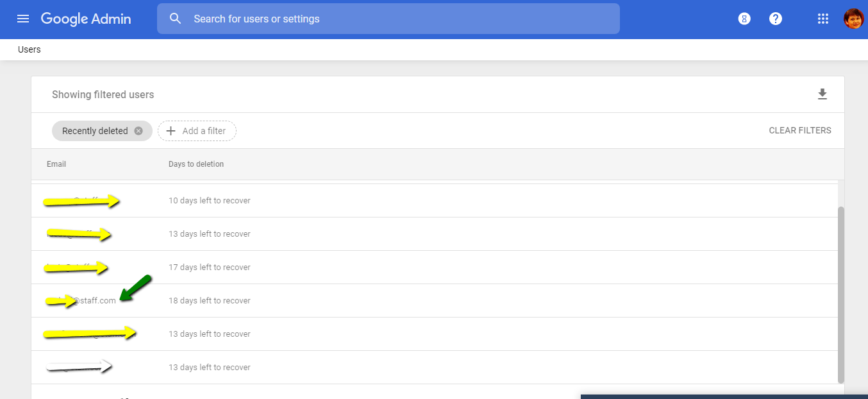
Task: Open the Google apps grid launcher
Action: [823, 19]
